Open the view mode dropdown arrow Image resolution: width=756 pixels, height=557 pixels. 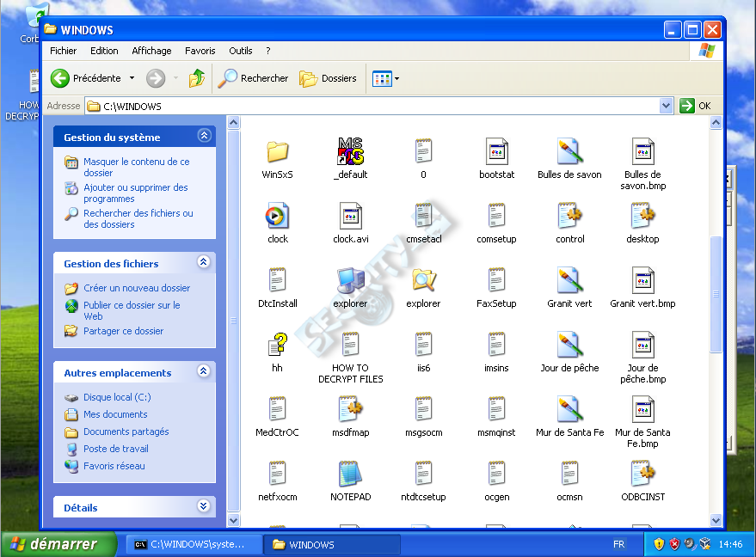click(396, 78)
